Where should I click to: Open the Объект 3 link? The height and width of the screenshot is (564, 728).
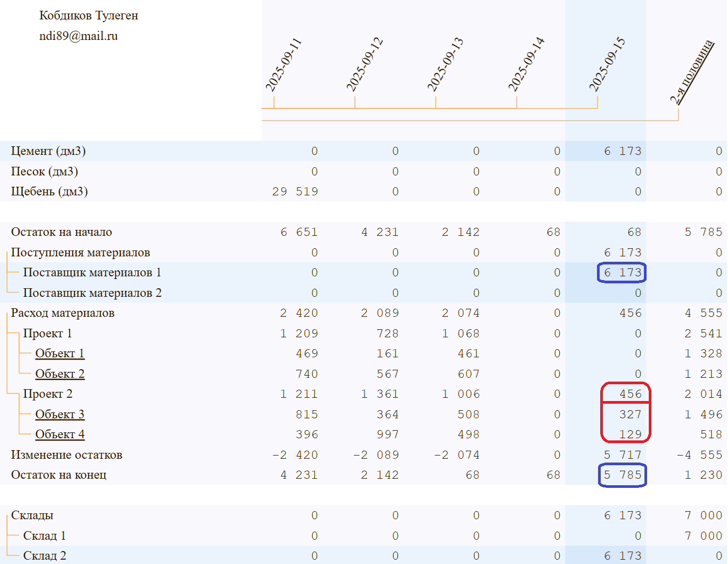(x=60, y=414)
